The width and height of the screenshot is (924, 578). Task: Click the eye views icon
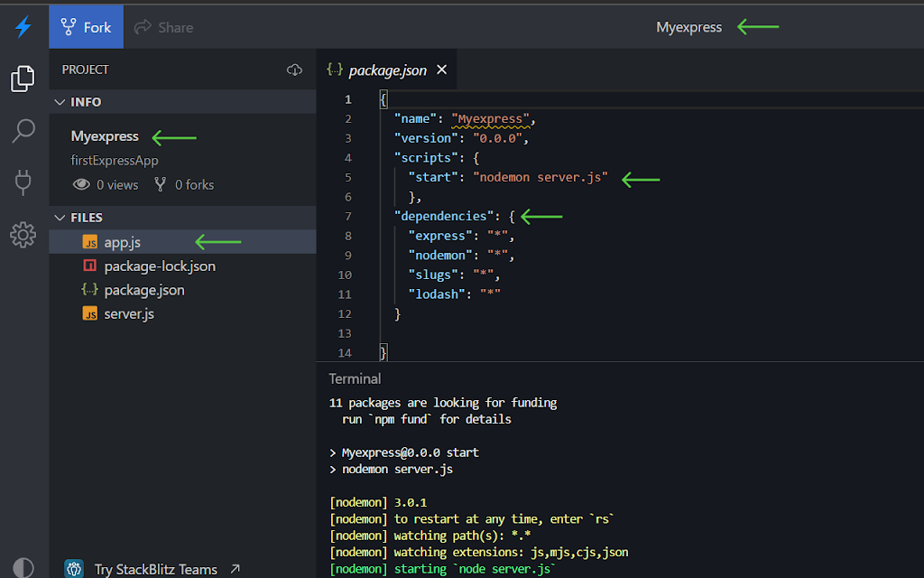coord(81,184)
